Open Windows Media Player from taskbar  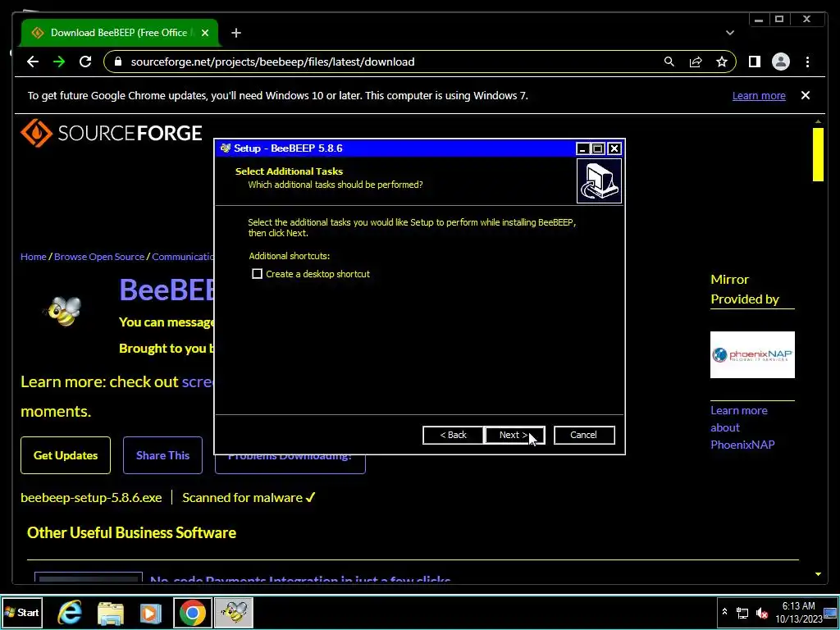(151, 612)
